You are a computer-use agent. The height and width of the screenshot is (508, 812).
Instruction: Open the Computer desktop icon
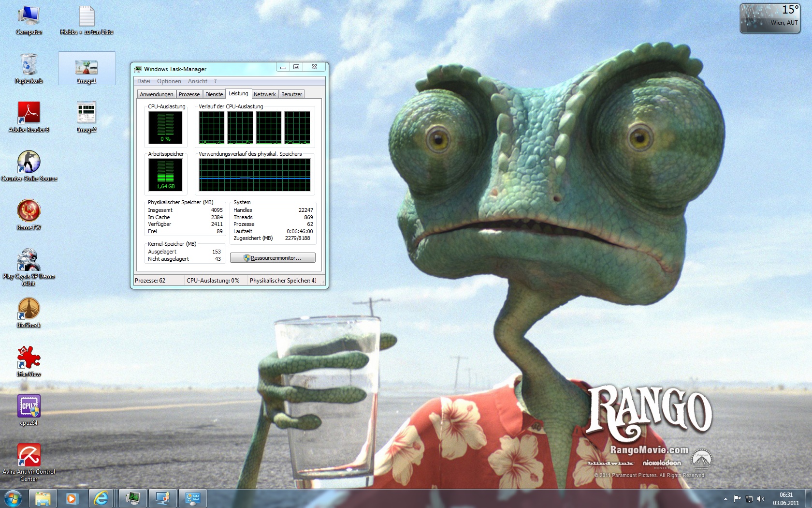[x=29, y=20]
